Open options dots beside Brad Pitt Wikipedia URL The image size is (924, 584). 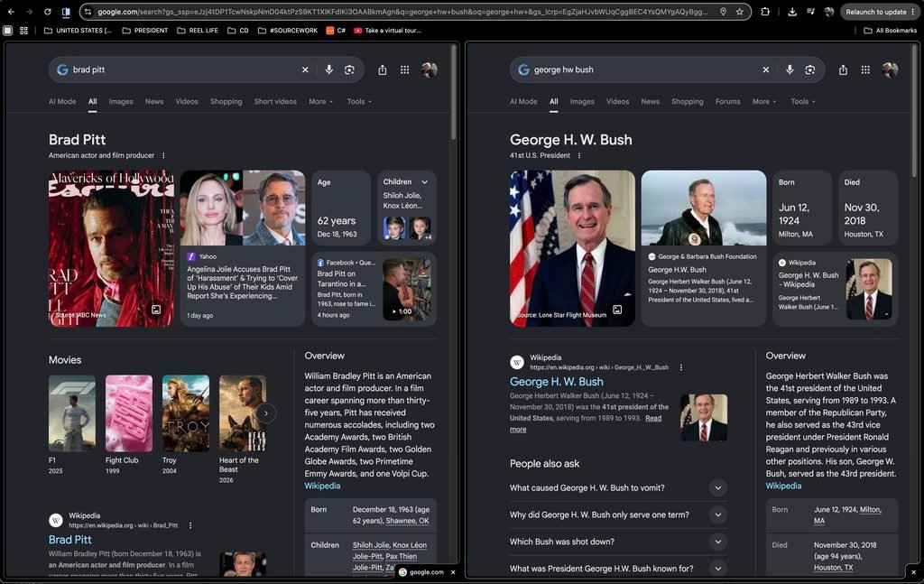(x=190, y=525)
